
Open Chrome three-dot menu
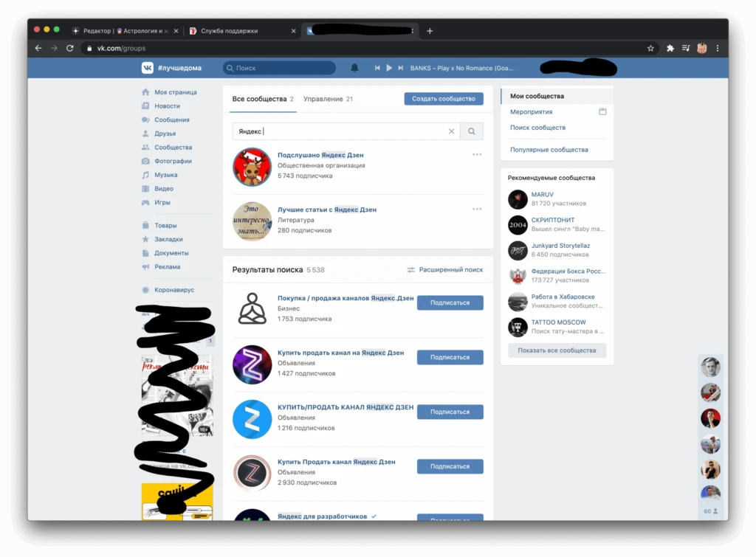click(718, 48)
